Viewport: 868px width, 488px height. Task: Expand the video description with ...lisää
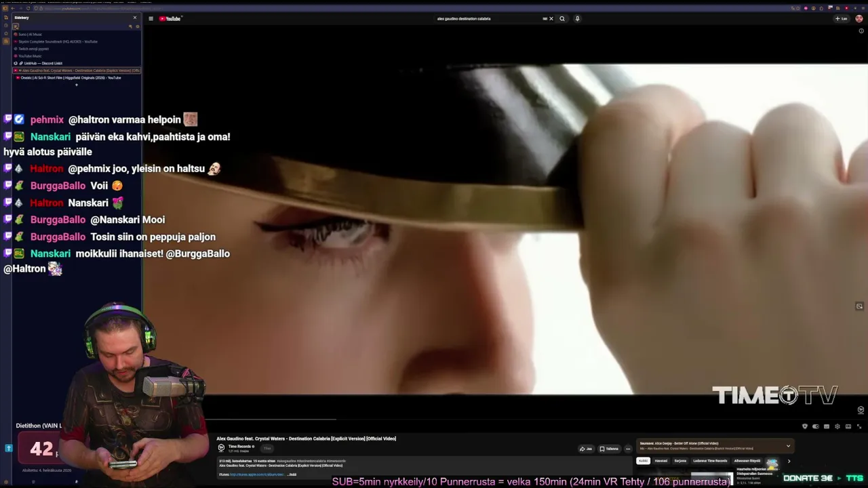point(292,474)
